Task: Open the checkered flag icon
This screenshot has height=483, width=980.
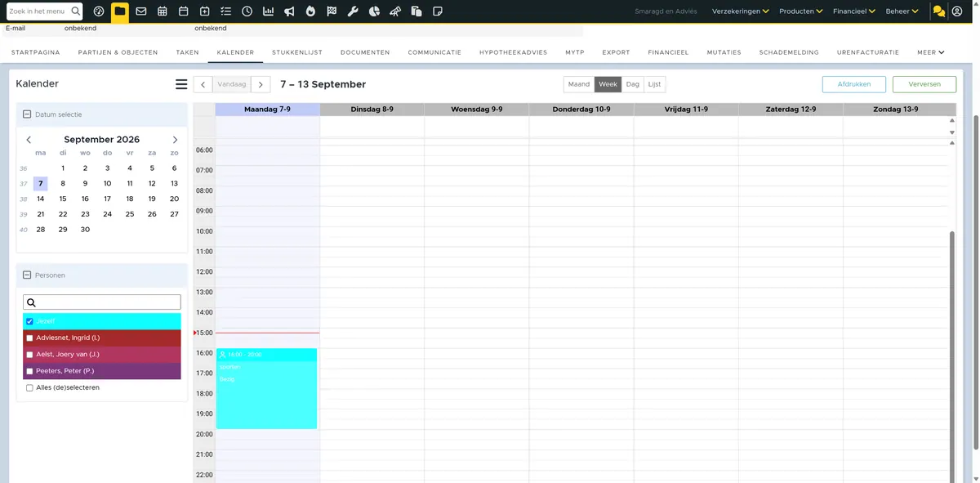Action: point(332,11)
